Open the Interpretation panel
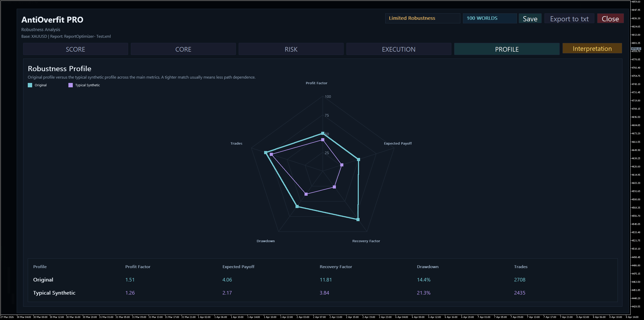The width and height of the screenshot is (644, 320). pos(592,49)
